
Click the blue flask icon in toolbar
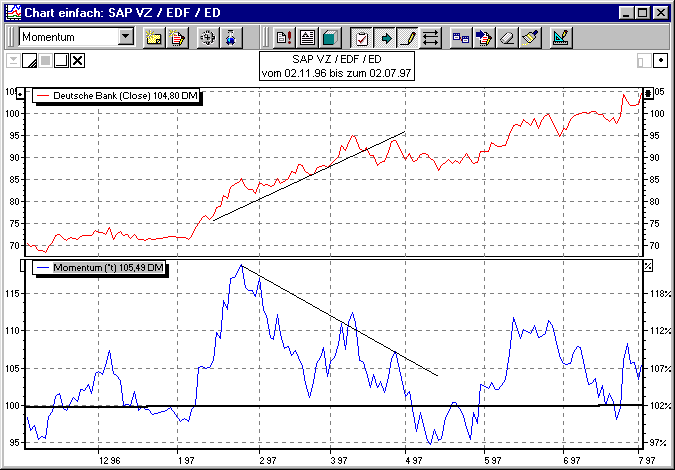[231, 38]
